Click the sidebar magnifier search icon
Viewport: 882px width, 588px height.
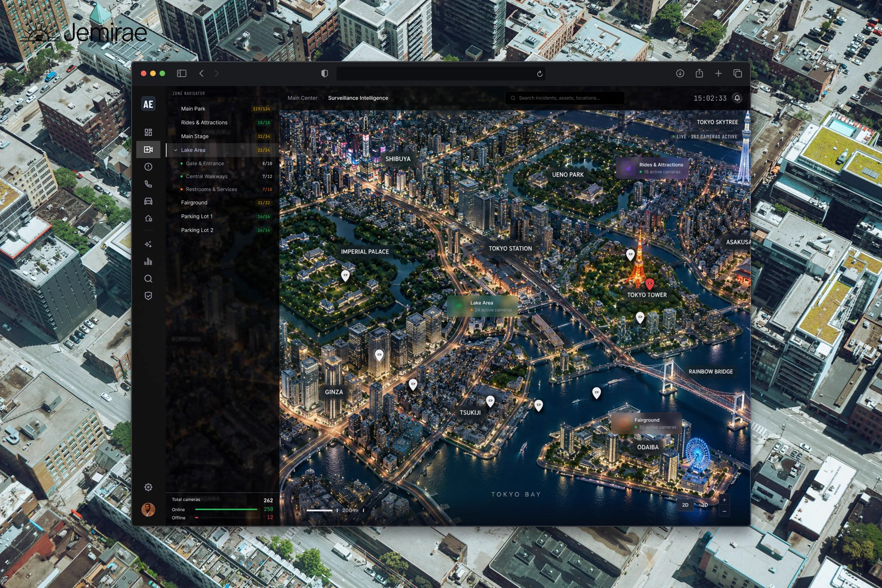click(148, 279)
